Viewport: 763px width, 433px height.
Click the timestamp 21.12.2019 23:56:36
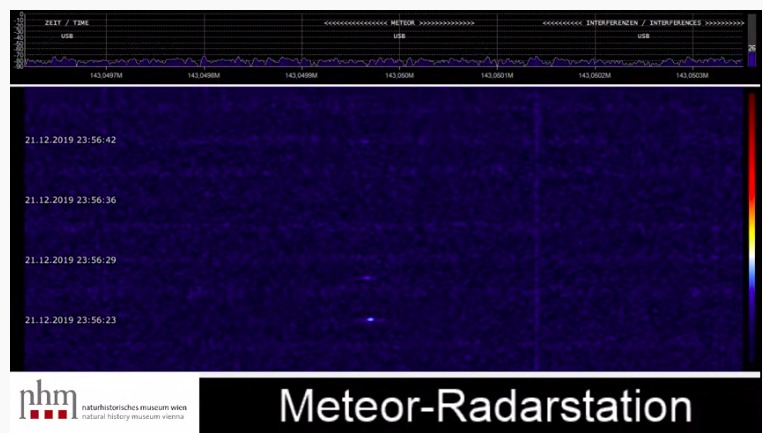click(x=70, y=200)
